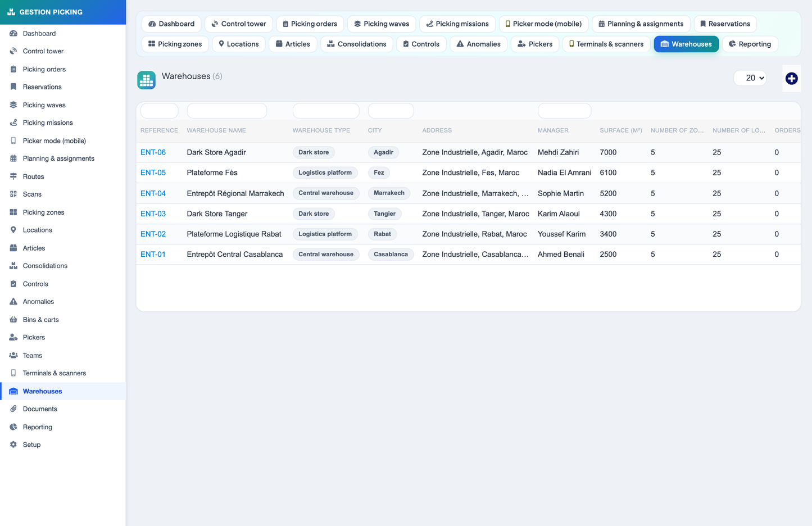Open warehouse ENT-06 reference link
Screen dimensions: 812x526
click(153, 152)
